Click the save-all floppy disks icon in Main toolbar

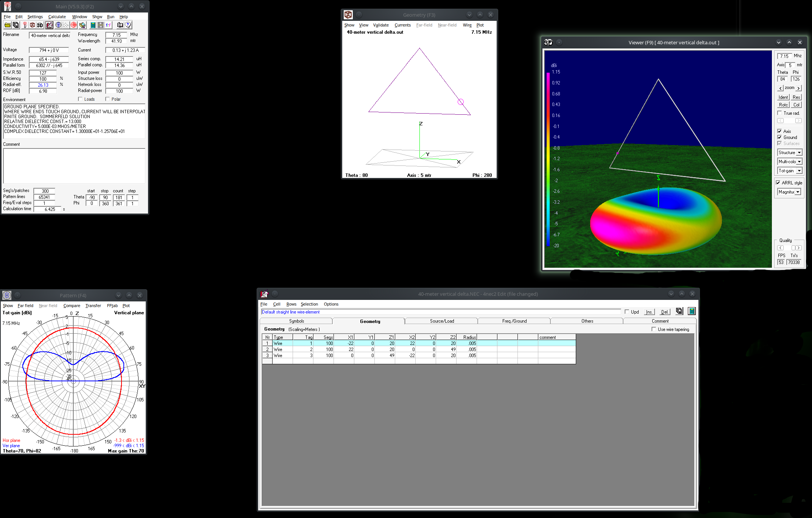(x=16, y=25)
